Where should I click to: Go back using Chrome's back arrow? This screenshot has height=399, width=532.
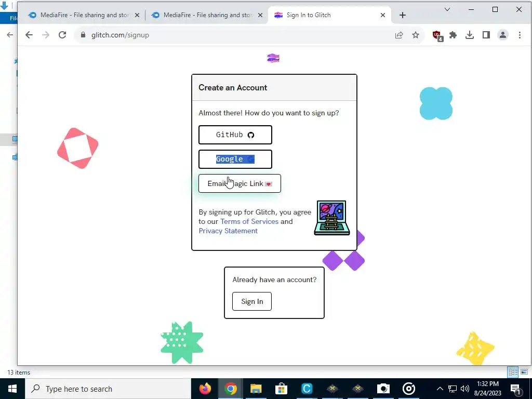click(x=29, y=35)
